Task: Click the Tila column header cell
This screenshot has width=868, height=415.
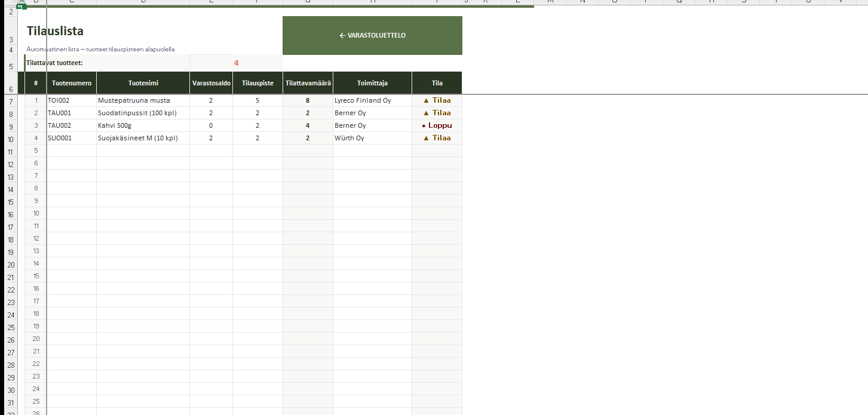Action: (x=437, y=83)
